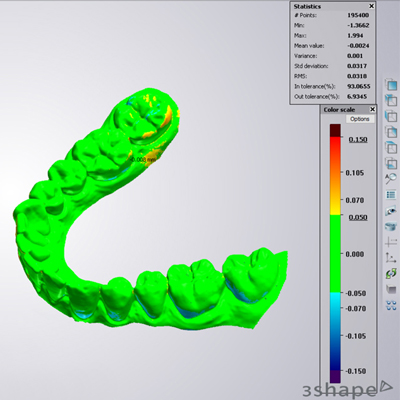400x400 pixels.
Task: Close the Color scale panel
Action: 373,110
